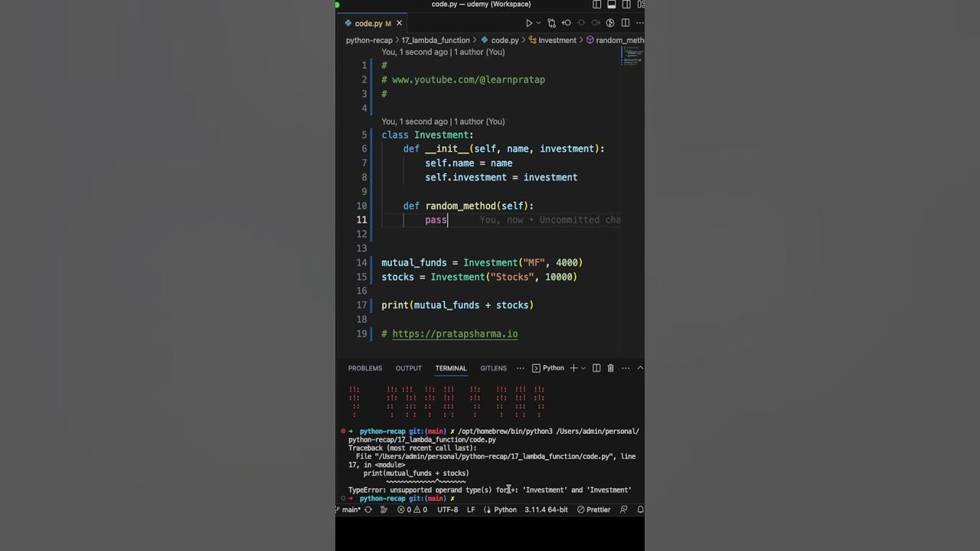This screenshot has width=980, height=551.
Task: Close the code.py editor tab
Action: pos(399,24)
